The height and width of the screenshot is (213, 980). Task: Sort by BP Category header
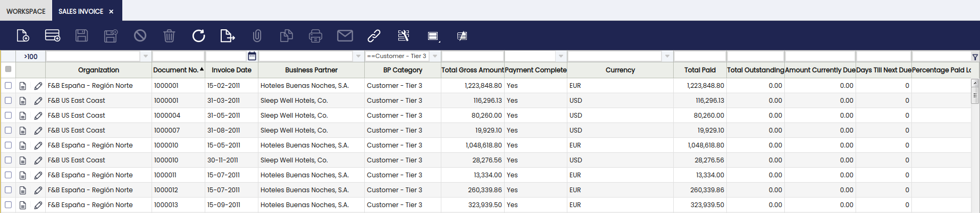pos(403,70)
